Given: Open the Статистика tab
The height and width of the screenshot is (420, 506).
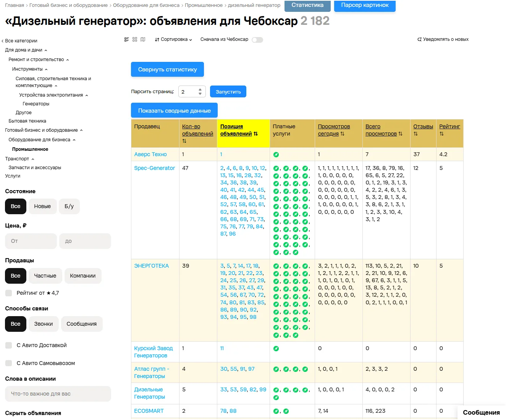Looking at the screenshot, I should pos(307,5).
